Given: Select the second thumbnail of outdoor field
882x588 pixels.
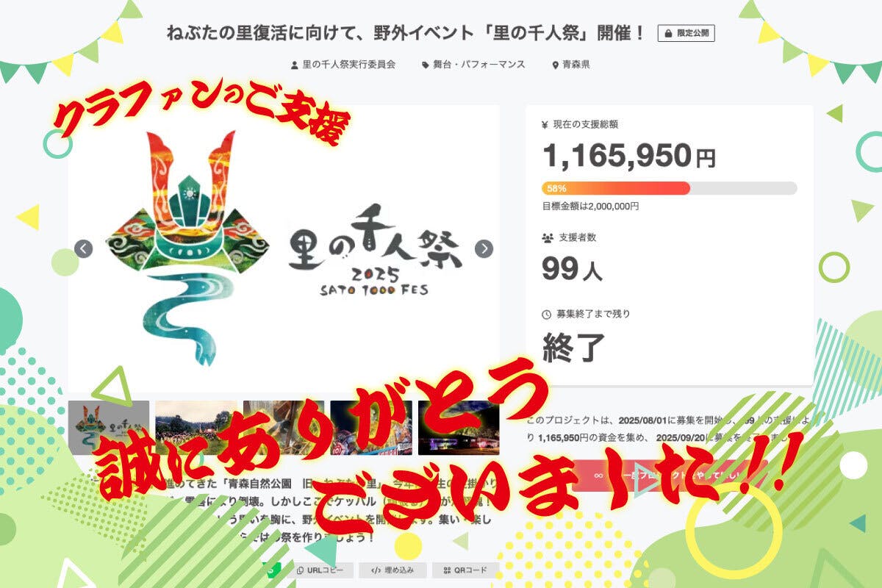Looking at the screenshot, I should point(196,427).
